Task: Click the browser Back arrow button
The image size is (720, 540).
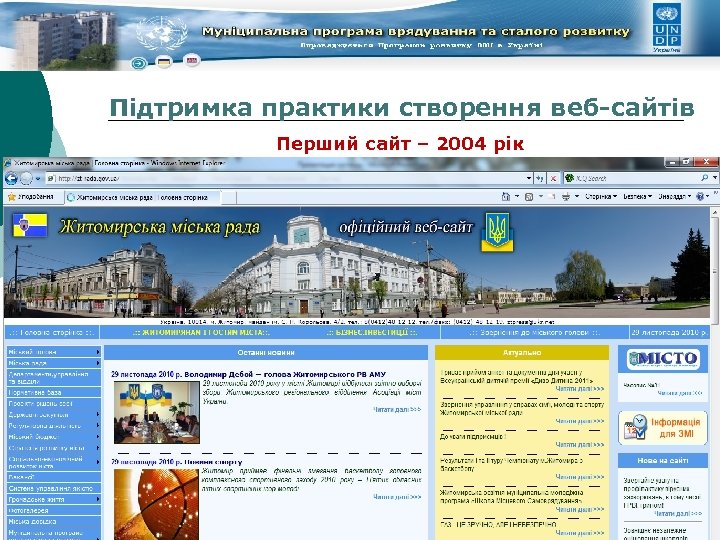Action: click(x=11, y=178)
